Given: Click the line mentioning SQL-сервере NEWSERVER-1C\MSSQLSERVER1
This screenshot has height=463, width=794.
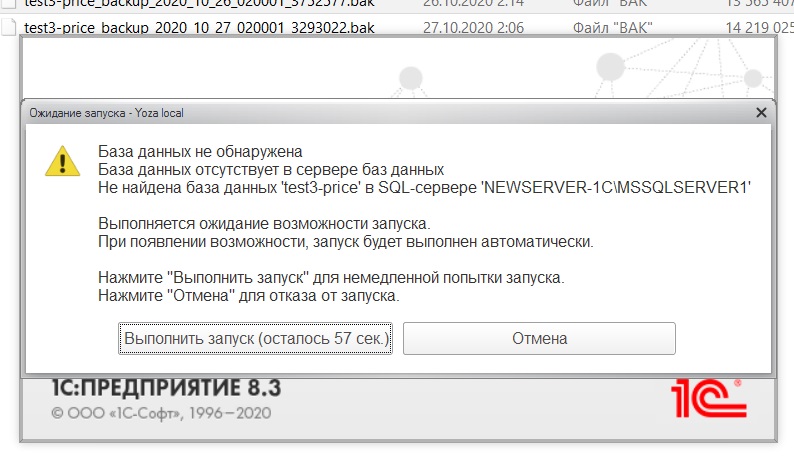Looking at the screenshot, I should pyautogui.click(x=424, y=188).
